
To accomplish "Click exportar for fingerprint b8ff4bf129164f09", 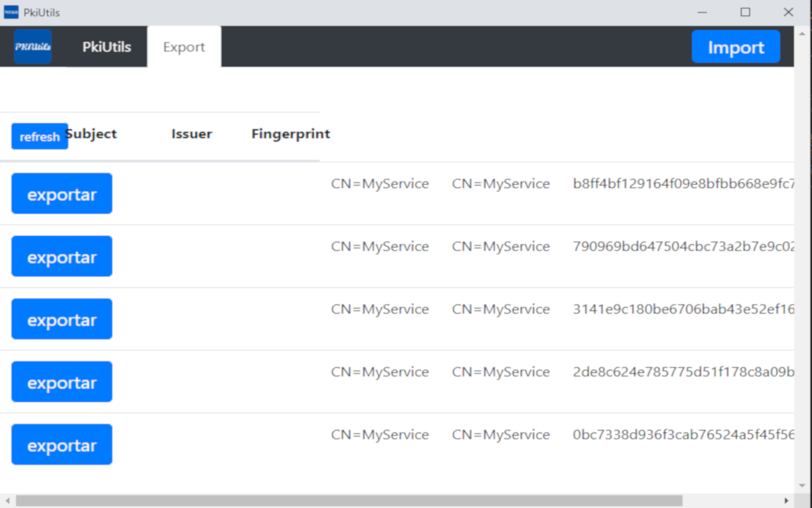I will [62, 194].
